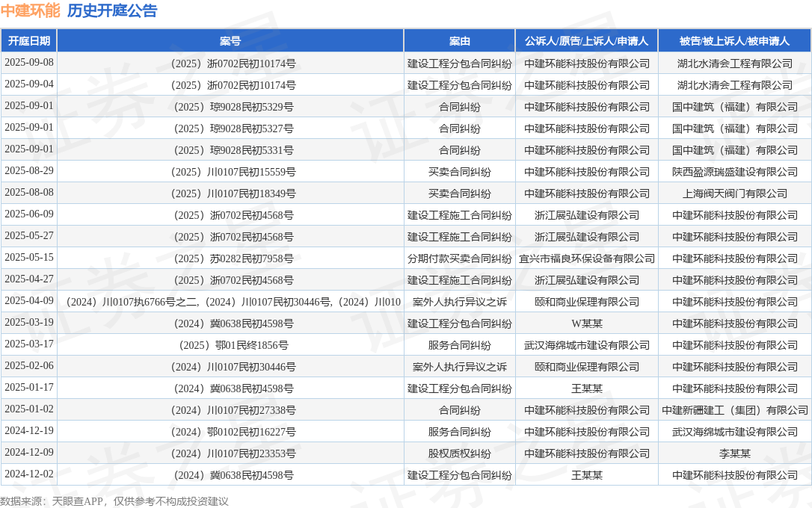Click date cell 2024-12-19
This screenshot has height=508, width=812.
click(x=29, y=431)
